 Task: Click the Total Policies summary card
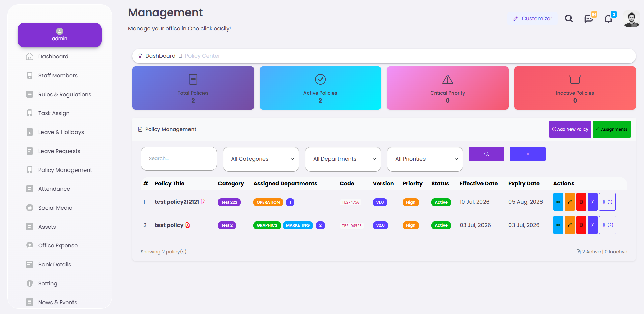(193, 88)
